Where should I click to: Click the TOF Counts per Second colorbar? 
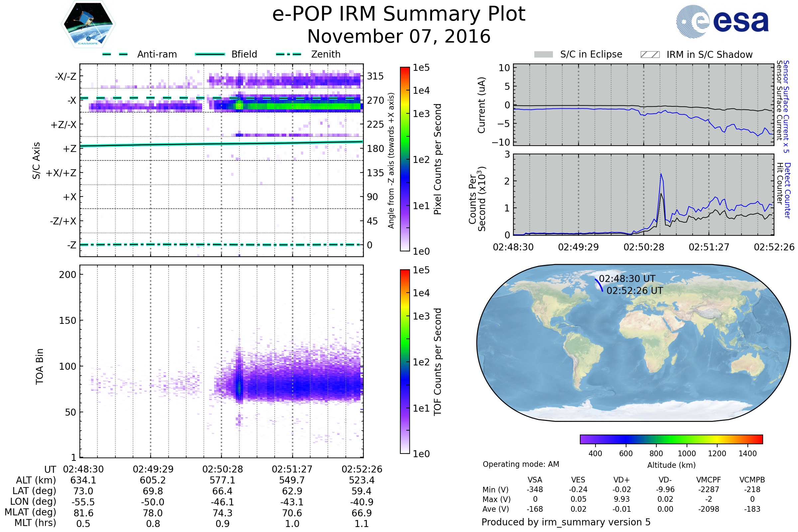(405, 361)
